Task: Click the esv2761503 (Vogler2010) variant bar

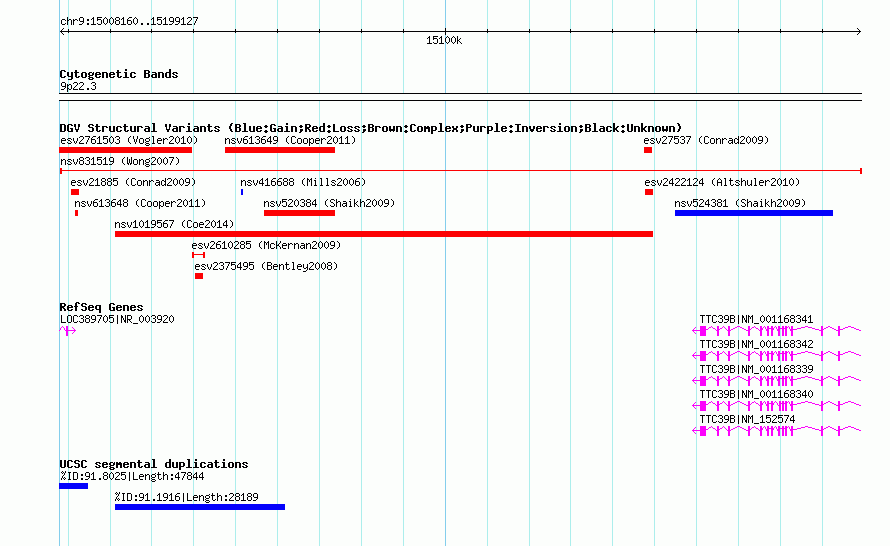Action: tap(125, 150)
